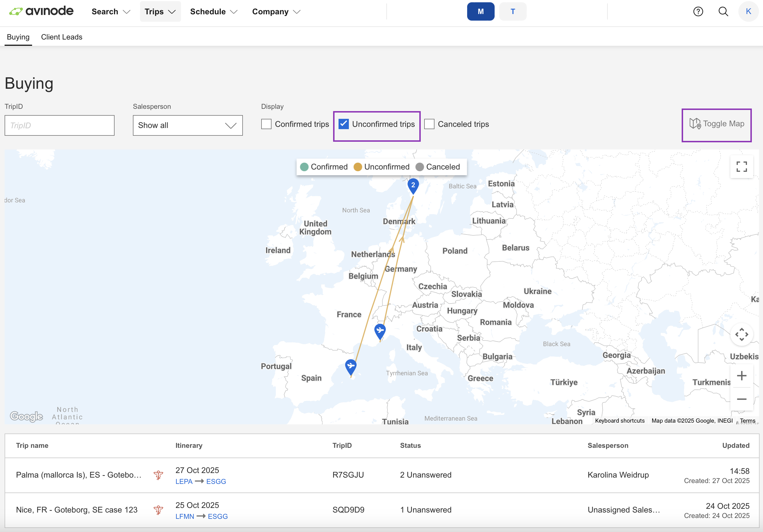The width and height of the screenshot is (763, 532).
Task: Enable the Confirmed trips checkbox
Action: click(x=266, y=124)
